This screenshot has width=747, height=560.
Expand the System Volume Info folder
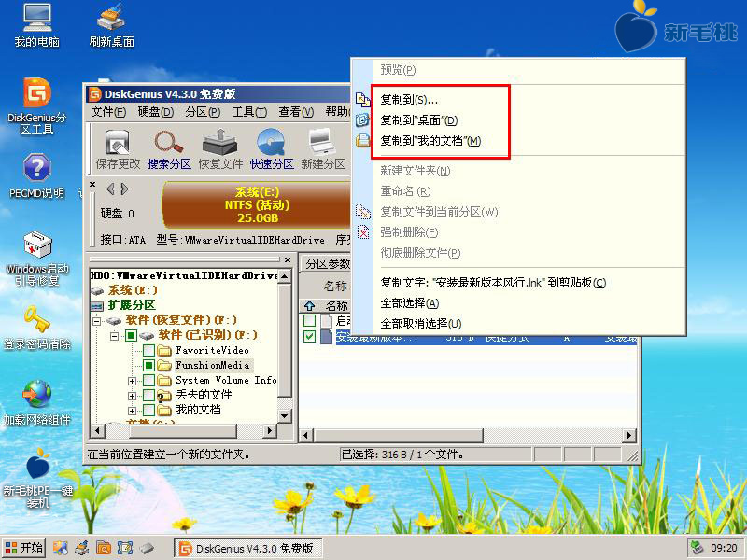click(x=132, y=381)
